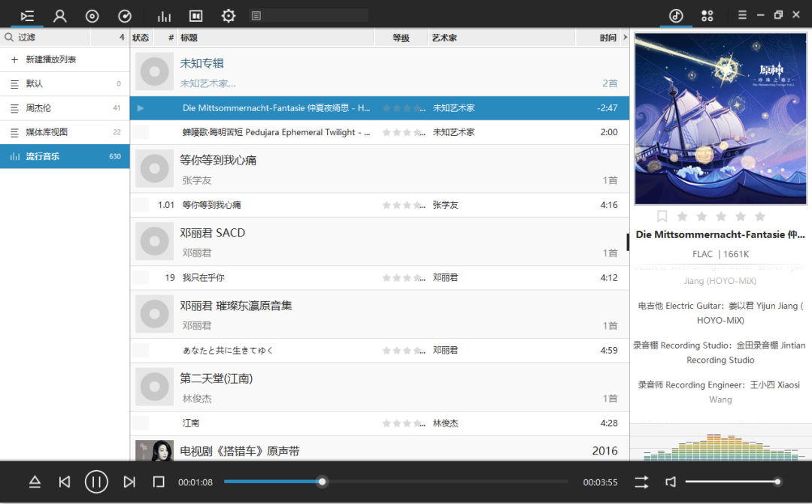Open the playlist view icon
Screen dimensions: 812x504
pos(27,16)
